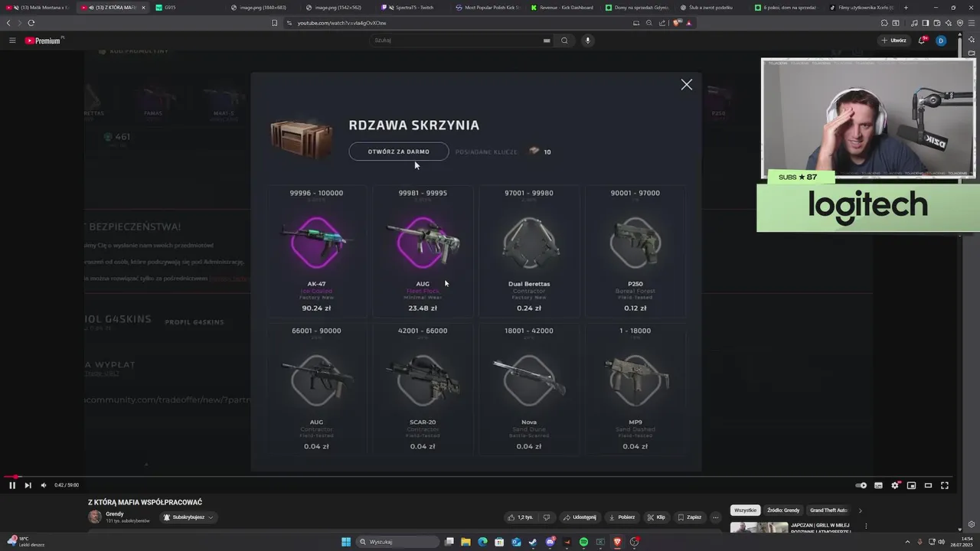Open the Grendy channel avatar
980x551 pixels.
(x=95, y=517)
